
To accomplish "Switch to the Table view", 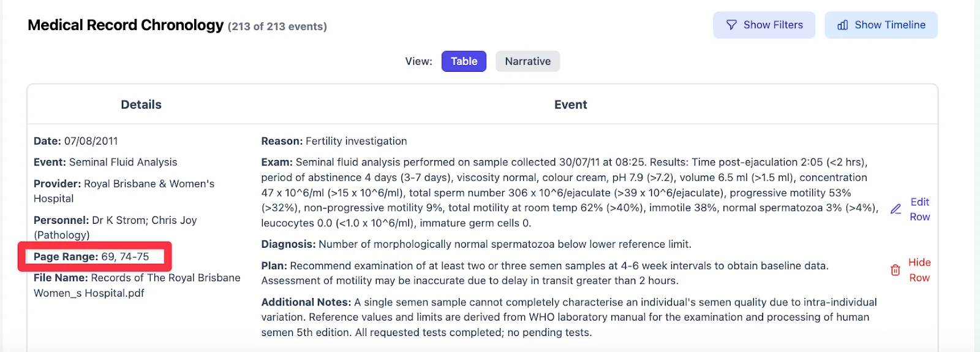I will (464, 61).
